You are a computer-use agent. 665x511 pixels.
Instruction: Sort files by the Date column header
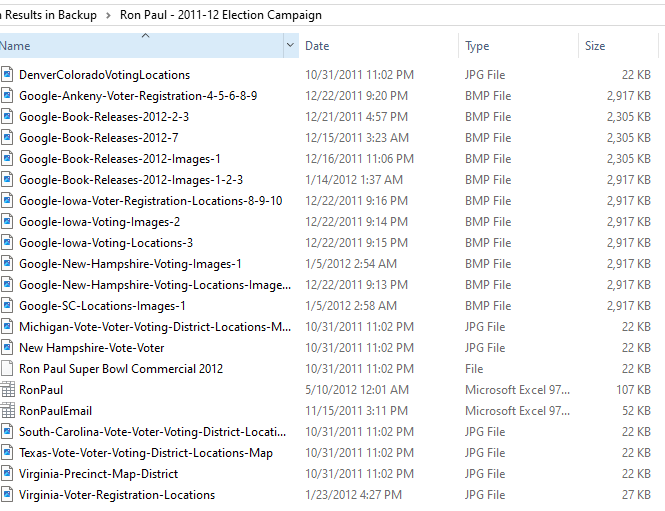(378, 45)
